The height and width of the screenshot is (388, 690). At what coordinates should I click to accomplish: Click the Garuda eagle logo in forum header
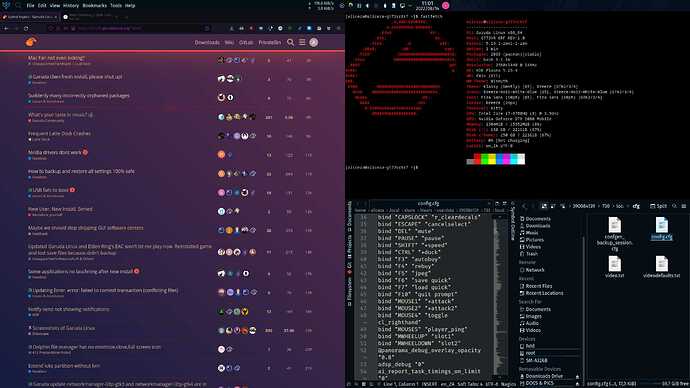pyautogui.click(x=31, y=42)
